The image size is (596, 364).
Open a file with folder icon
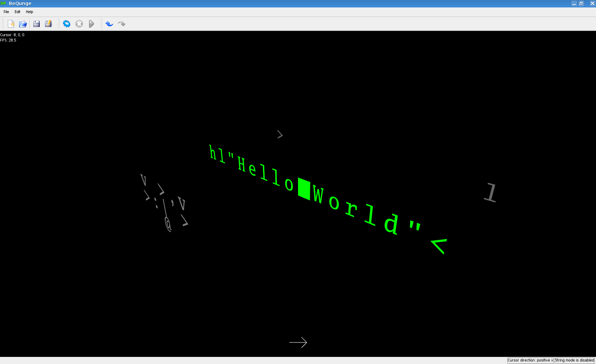coord(23,24)
